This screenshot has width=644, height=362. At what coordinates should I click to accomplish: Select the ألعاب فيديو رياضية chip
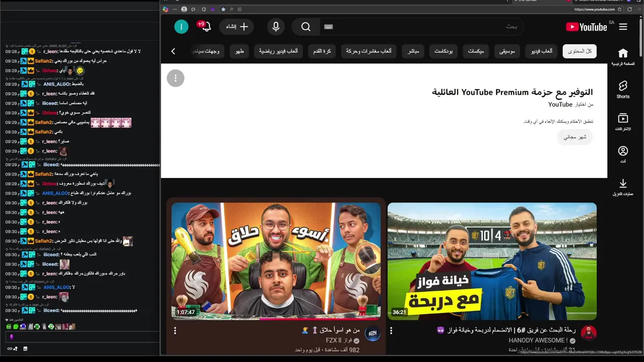278,51
